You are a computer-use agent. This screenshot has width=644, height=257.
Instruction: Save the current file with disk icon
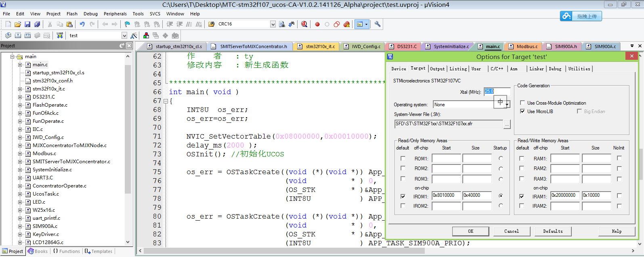(x=27, y=24)
